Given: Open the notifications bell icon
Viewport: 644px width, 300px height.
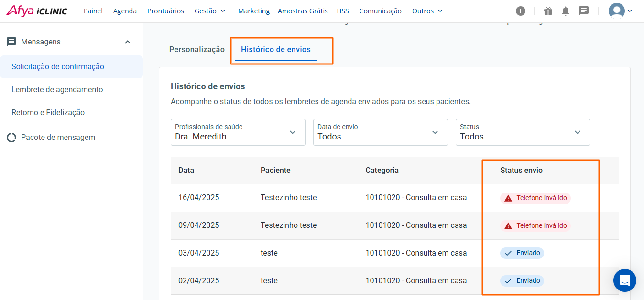Looking at the screenshot, I should (566, 11).
